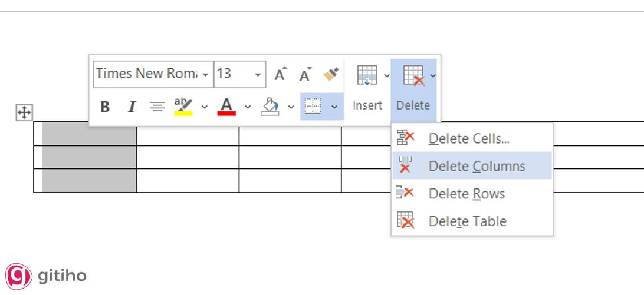Apply red font color
The width and height of the screenshot is (644, 295).
(x=227, y=107)
